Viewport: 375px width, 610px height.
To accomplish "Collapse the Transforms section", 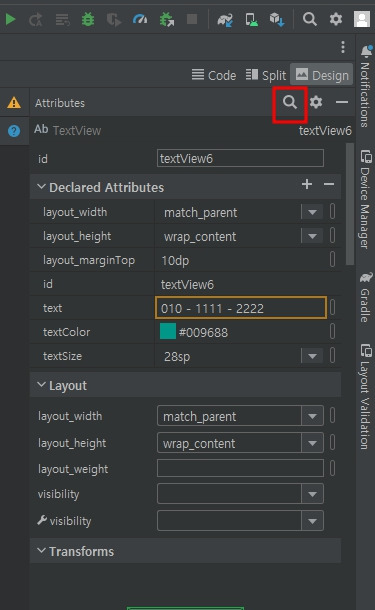I will pos(41,550).
